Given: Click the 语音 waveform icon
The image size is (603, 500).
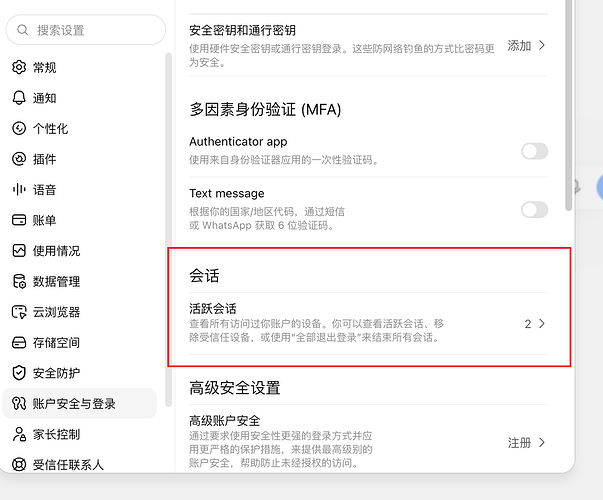Looking at the screenshot, I should (19, 189).
